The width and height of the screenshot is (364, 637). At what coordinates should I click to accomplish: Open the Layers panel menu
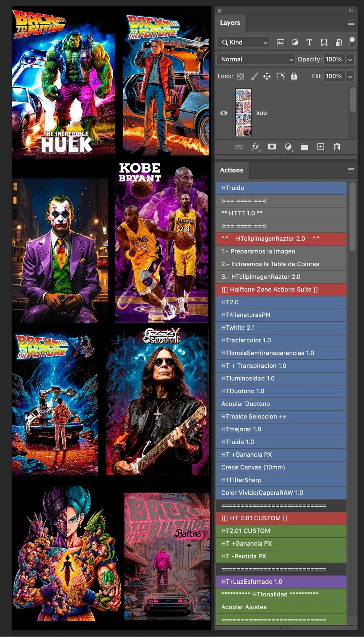pos(351,22)
